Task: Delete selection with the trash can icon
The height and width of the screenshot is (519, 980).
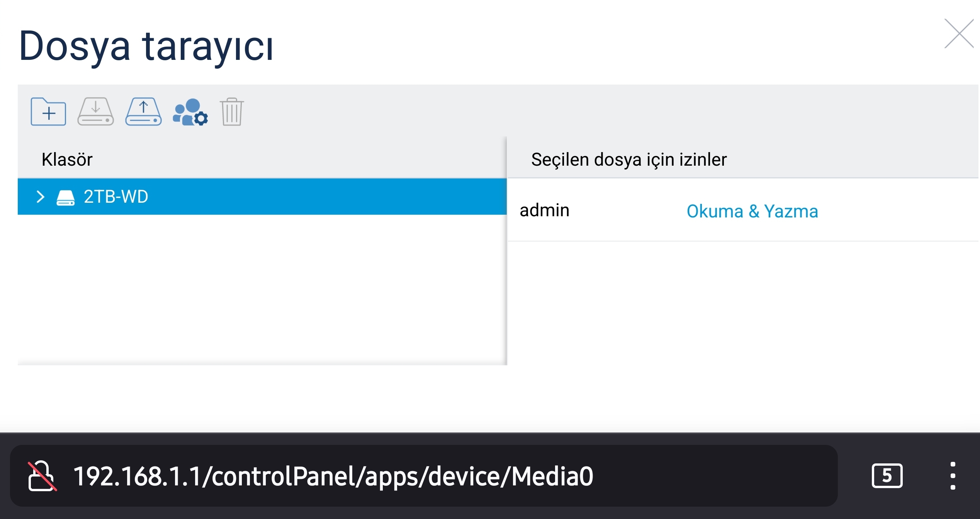Action: tap(232, 112)
